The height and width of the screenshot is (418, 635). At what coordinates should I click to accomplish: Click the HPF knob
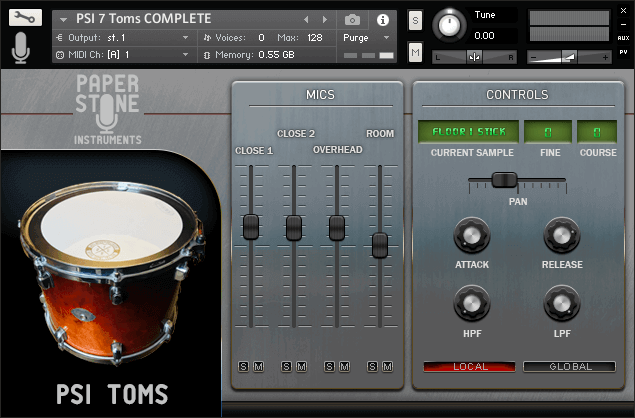pyautogui.click(x=472, y=303)
